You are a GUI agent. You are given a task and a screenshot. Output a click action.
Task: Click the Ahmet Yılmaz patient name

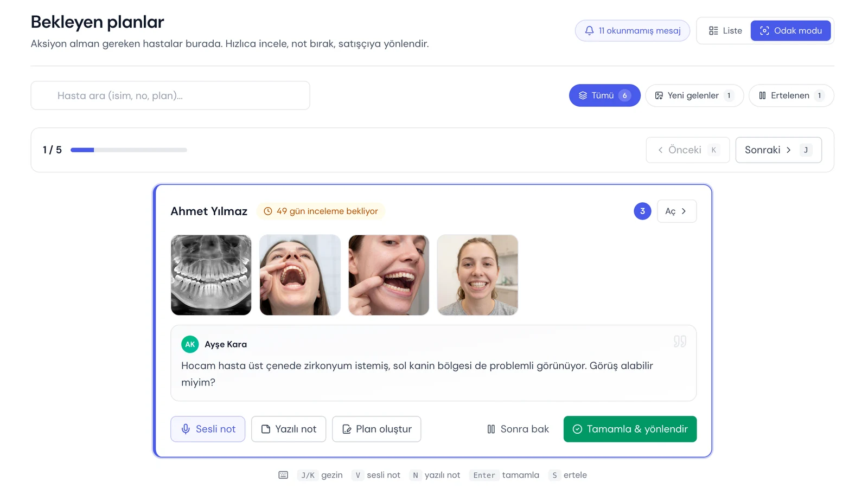point(209,211)
